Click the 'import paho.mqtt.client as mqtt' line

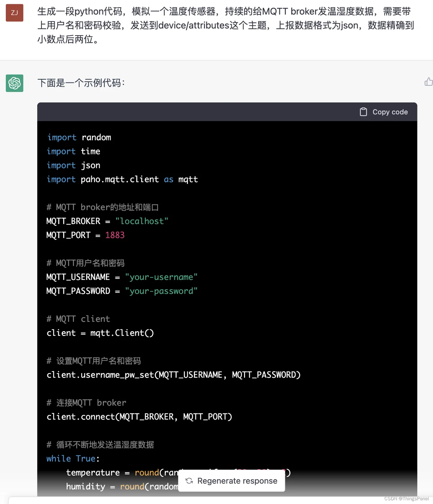[122, 179]
